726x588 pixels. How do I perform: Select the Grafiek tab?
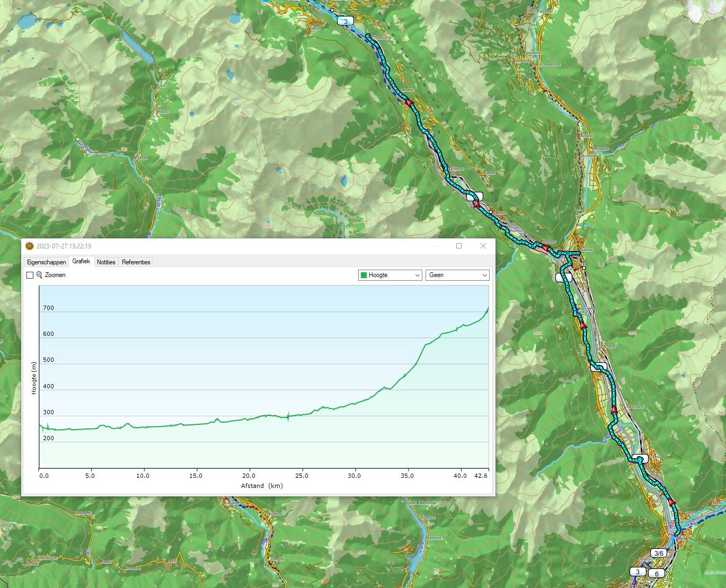click(81, 262)
